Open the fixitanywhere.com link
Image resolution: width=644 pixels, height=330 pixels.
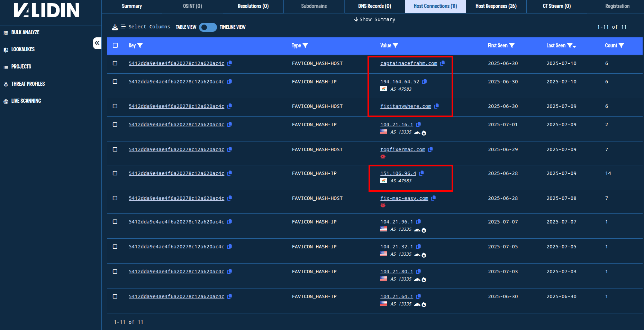406,106
